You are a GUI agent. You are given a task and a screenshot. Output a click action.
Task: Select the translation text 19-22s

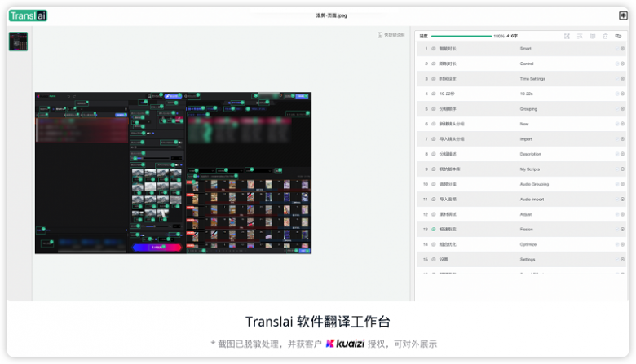526,94
